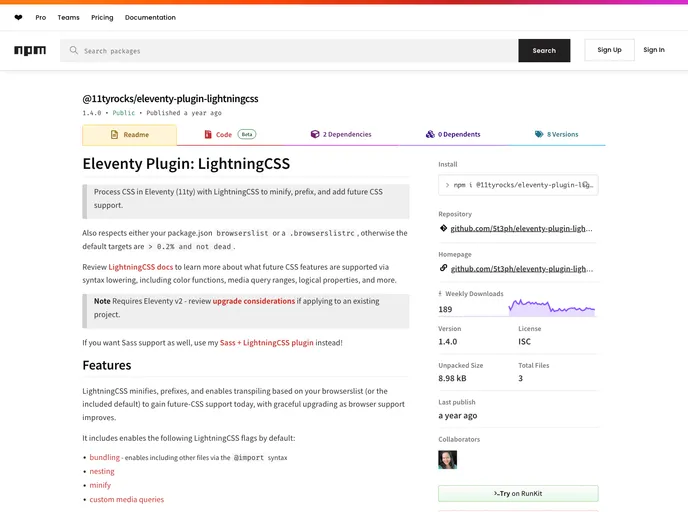Image resolution: width=688 pixels, height=512 pixels.
Task: Click the unpacked size 8.98 kB
Action: pos(452,378)
